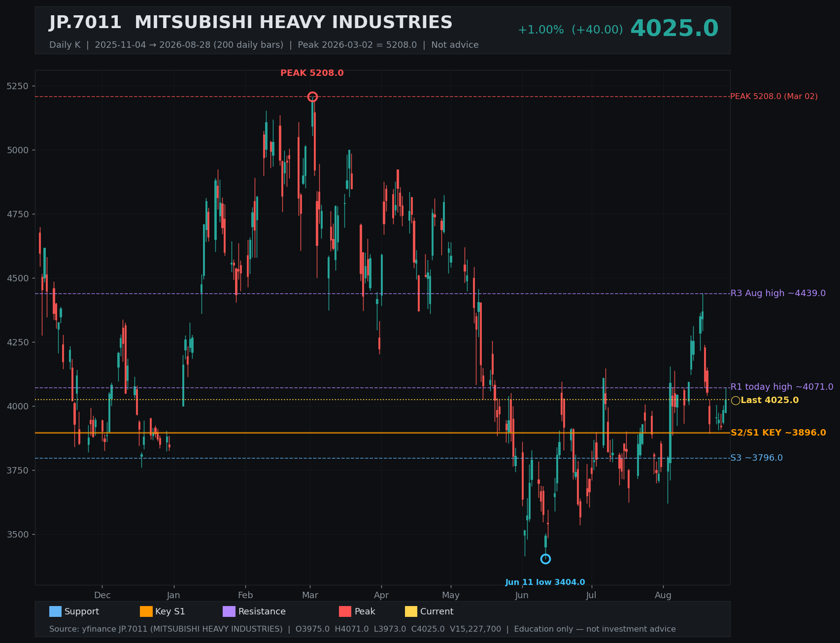Click the Dec label on the date axis

point(102,595)
